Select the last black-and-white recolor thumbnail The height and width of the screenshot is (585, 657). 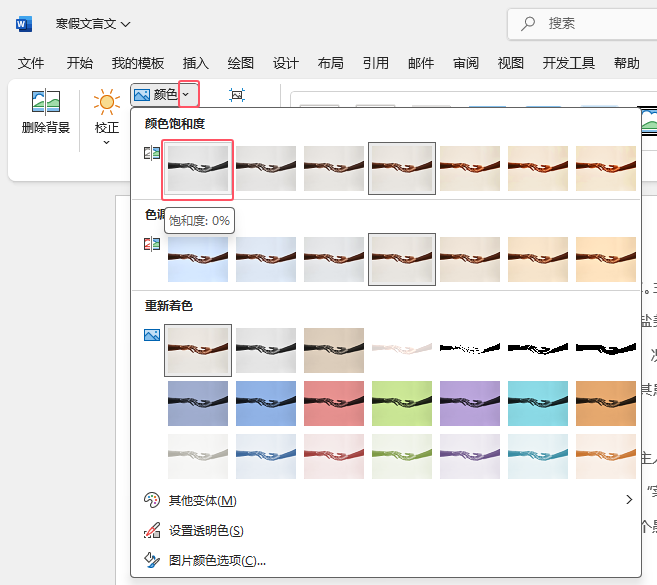point(606,350)
